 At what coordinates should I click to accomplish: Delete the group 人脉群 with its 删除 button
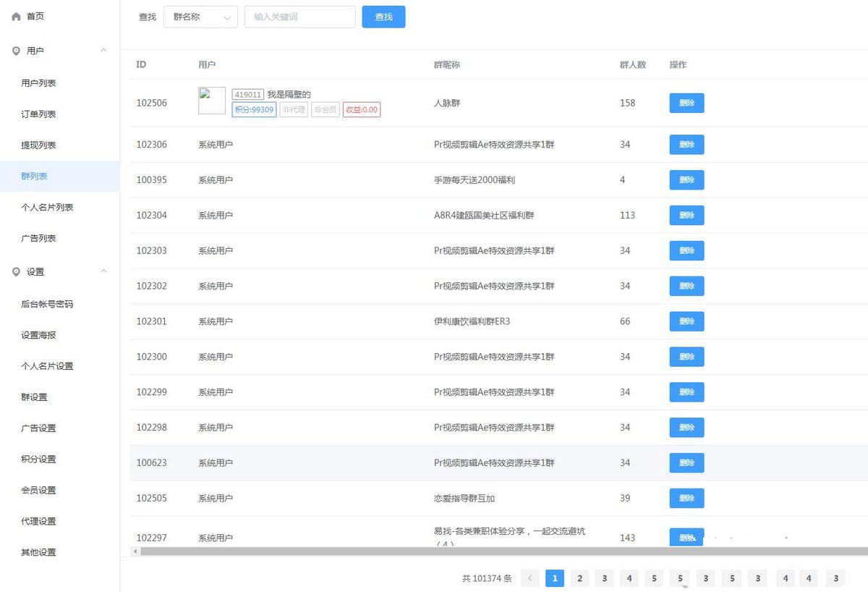pos(686,102)
